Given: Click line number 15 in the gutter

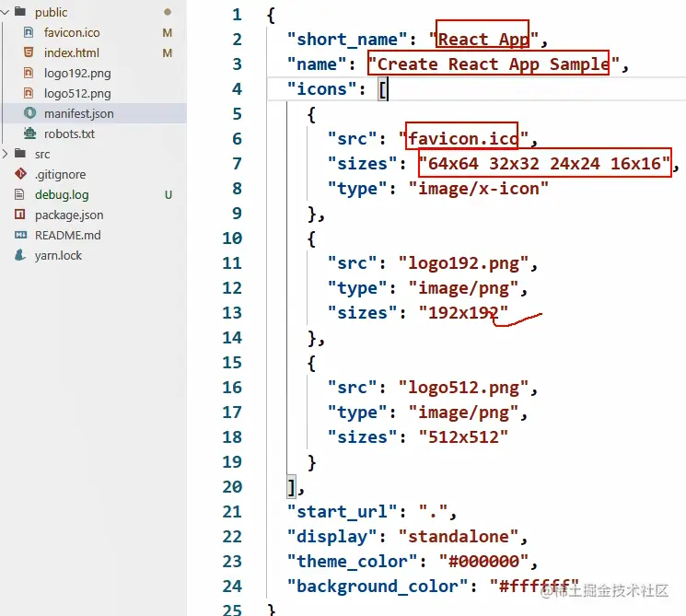Looking at the screenshot, I should click(x=232, y=362).
